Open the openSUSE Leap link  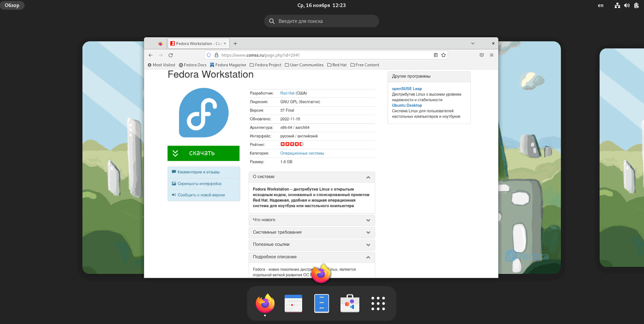(x=407, y=89)
